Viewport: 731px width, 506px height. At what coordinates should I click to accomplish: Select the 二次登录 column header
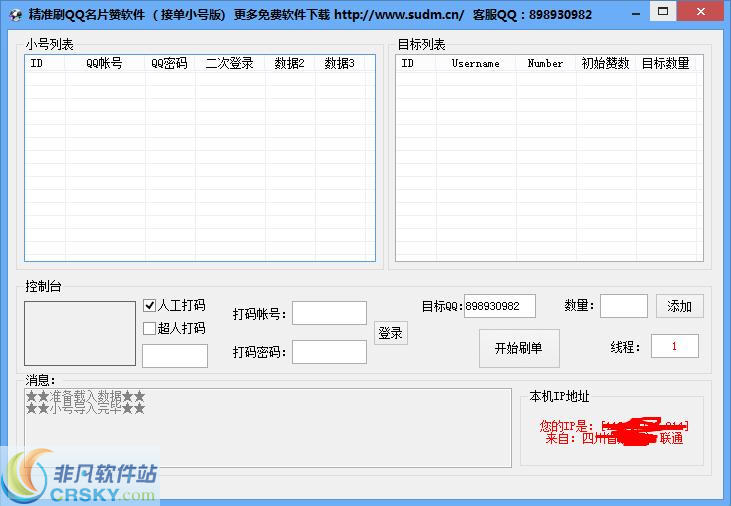tap(229, 63)
